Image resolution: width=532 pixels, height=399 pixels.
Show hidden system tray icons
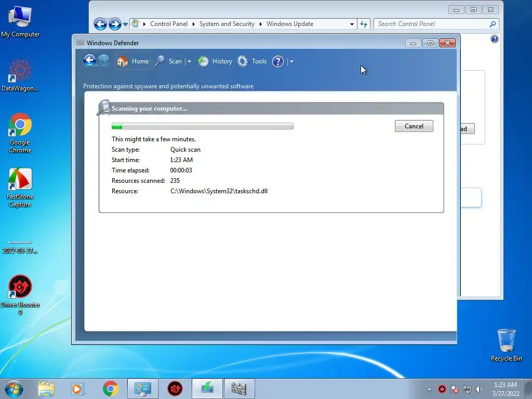(429, 389)
